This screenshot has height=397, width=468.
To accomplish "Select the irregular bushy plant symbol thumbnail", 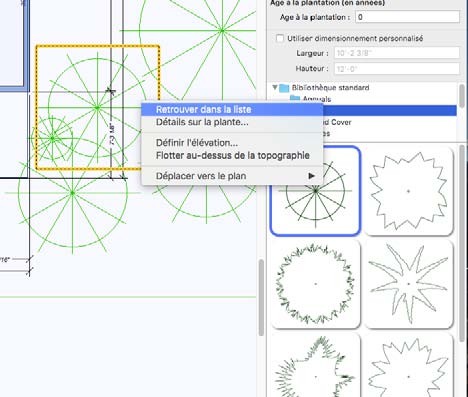I will 315,365.
